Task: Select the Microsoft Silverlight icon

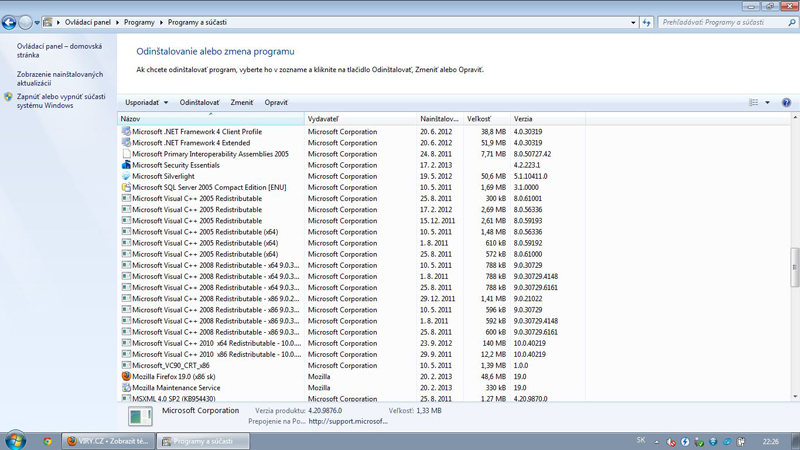Action: [x=126, y=176]
